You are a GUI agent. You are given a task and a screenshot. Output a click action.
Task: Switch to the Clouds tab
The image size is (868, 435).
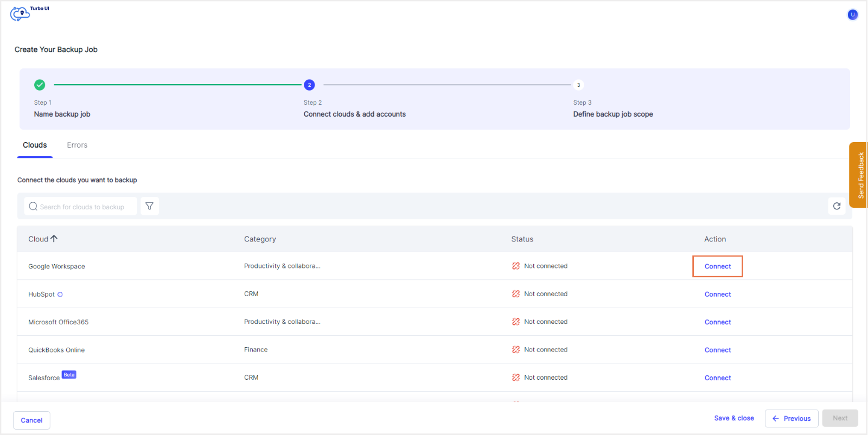point(35,145)
